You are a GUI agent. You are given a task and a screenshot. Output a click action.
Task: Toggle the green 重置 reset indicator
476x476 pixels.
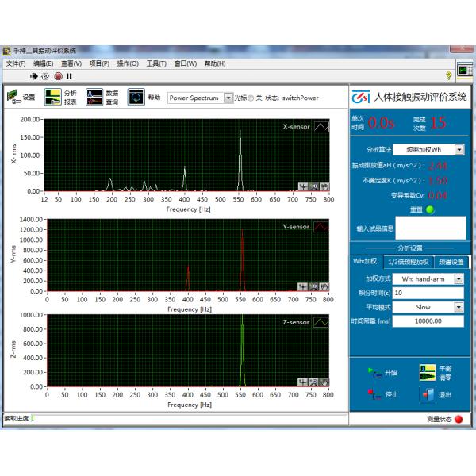(430, 209)
